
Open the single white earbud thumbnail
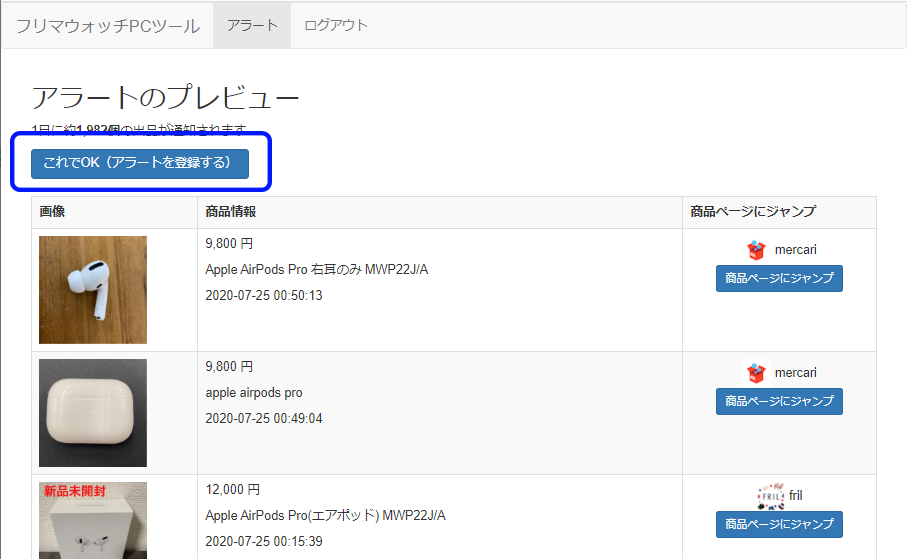click(93, 290)
